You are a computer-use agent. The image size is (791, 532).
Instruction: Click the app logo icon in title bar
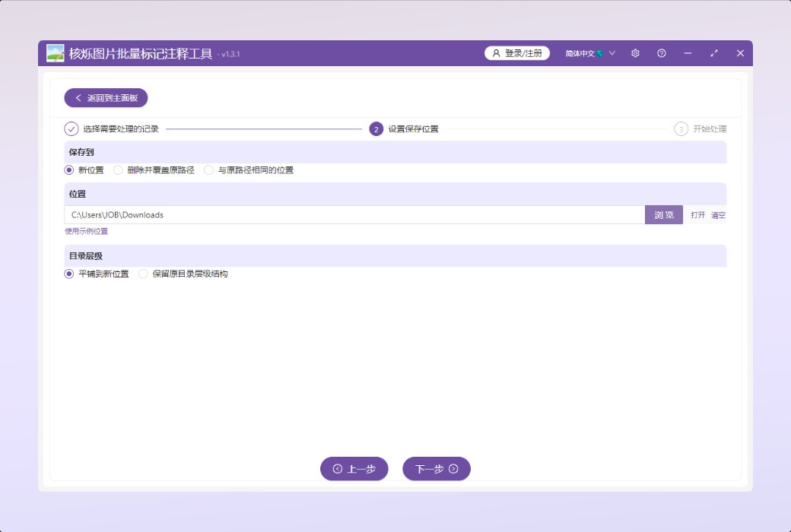point(55,53)
